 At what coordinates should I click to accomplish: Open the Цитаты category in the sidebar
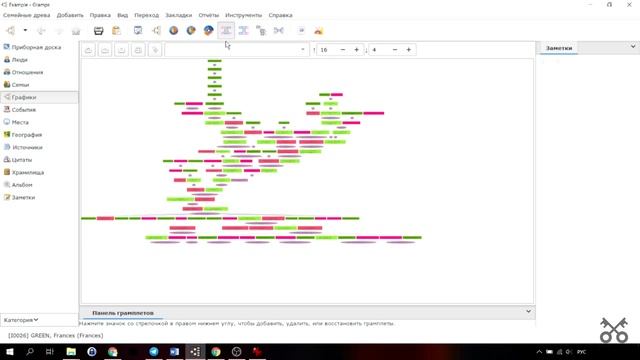39,160
